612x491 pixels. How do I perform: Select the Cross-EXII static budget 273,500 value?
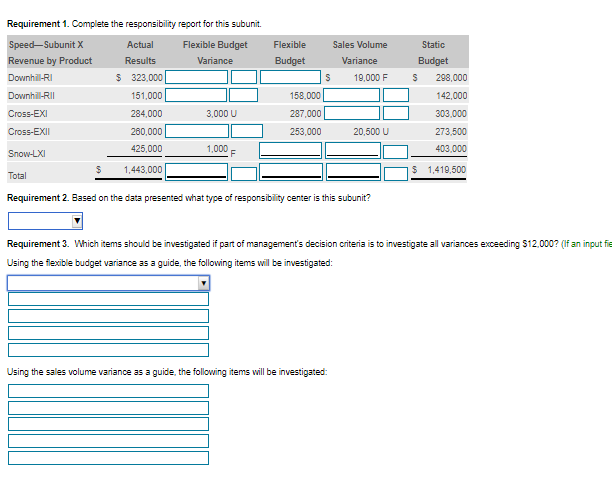(x=451, y=132)
